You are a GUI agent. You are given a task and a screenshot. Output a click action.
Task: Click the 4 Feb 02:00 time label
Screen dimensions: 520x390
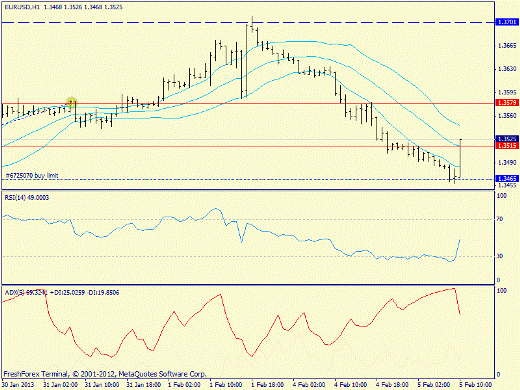[x=309, y=385]
